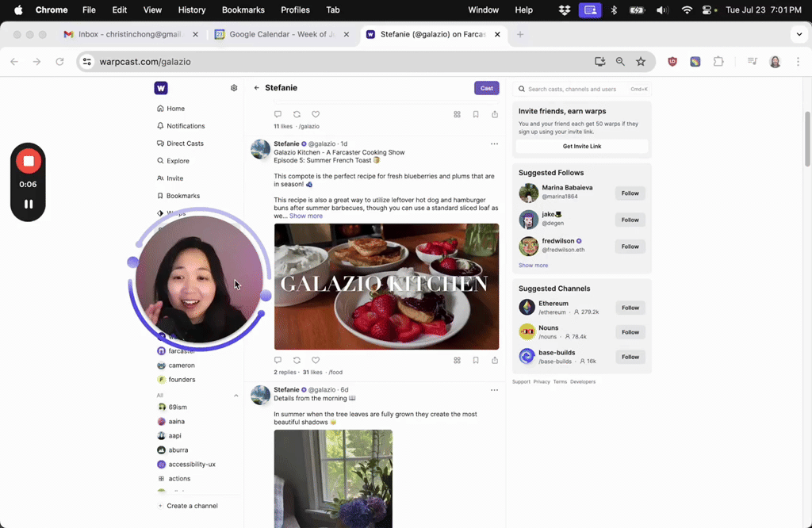Open Notifications in sidebar

click(x=181, y=126)
